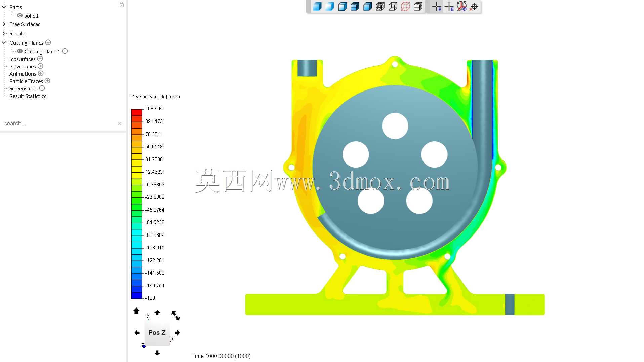Click the Pos Z view cube face
The width and height of the screenshot is (644, 362).
157,333
